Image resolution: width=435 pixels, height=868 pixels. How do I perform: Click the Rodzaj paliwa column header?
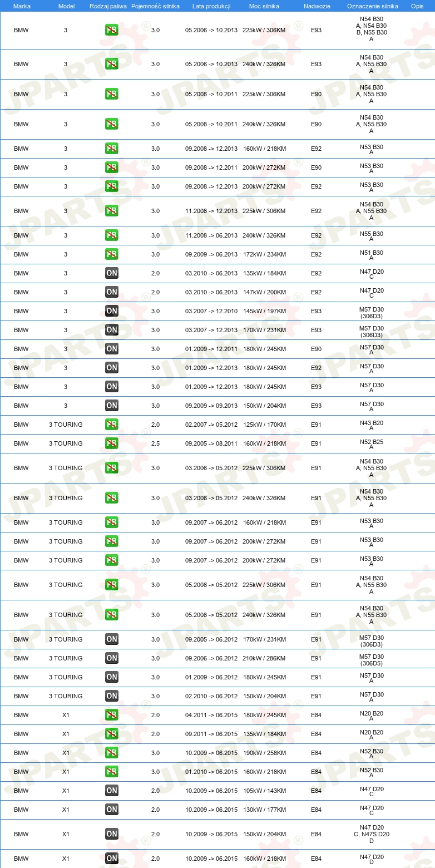(x=108, y=6)
